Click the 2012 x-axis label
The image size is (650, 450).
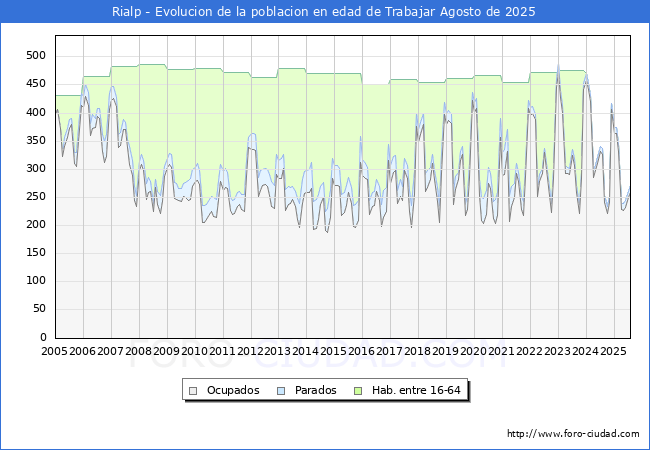tap(250, 351)
